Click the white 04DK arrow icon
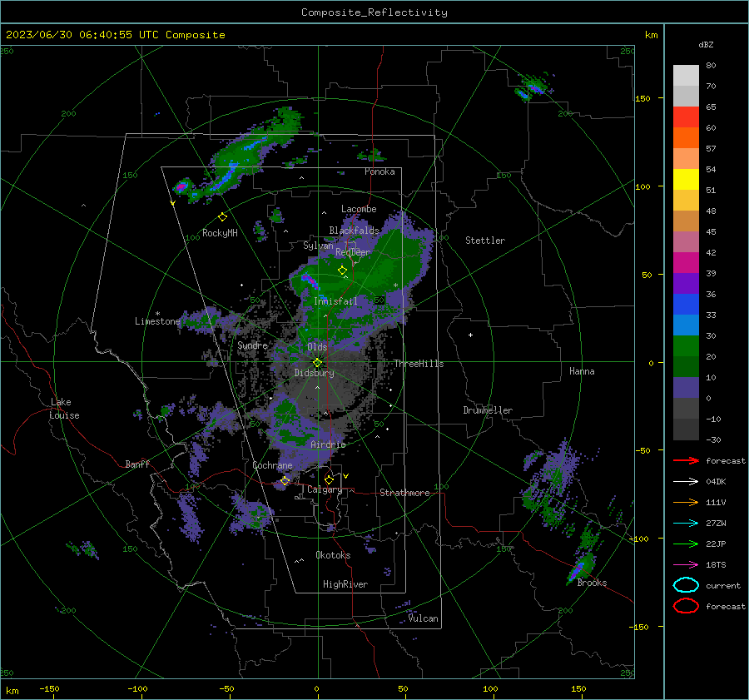Image resolution: width=749 pixels, height=700 pixels. click(686, 481)
